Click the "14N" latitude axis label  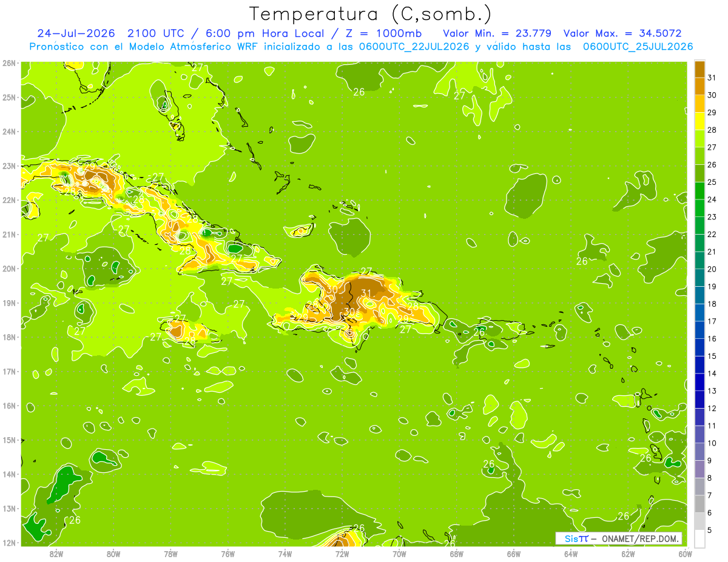point(9,474)
